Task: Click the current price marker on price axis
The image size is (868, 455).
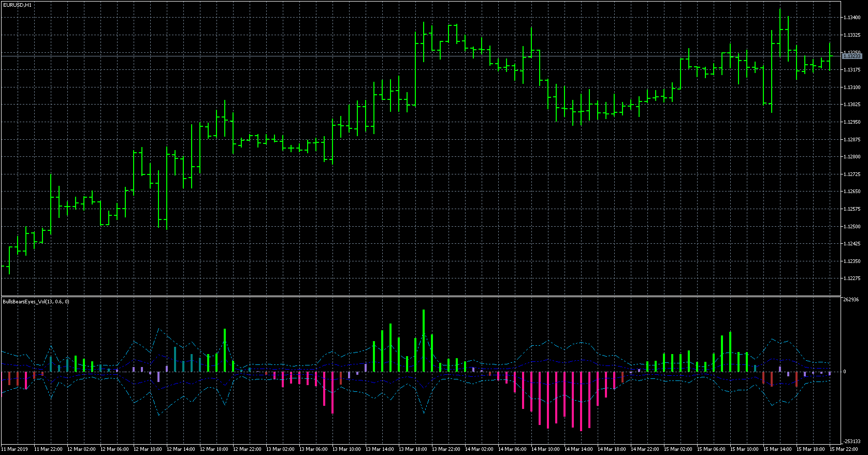Action: point(852,56)
